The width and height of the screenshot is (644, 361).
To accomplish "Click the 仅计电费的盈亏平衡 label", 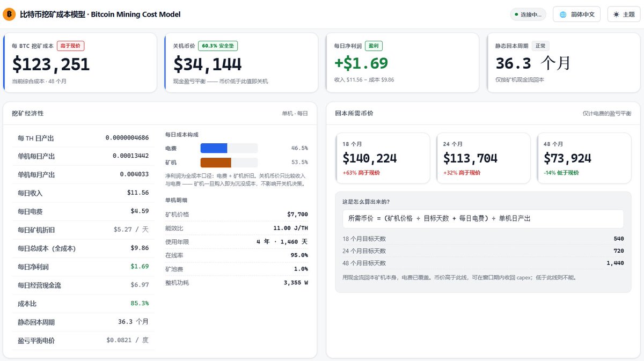I will (x=607, y=114).
